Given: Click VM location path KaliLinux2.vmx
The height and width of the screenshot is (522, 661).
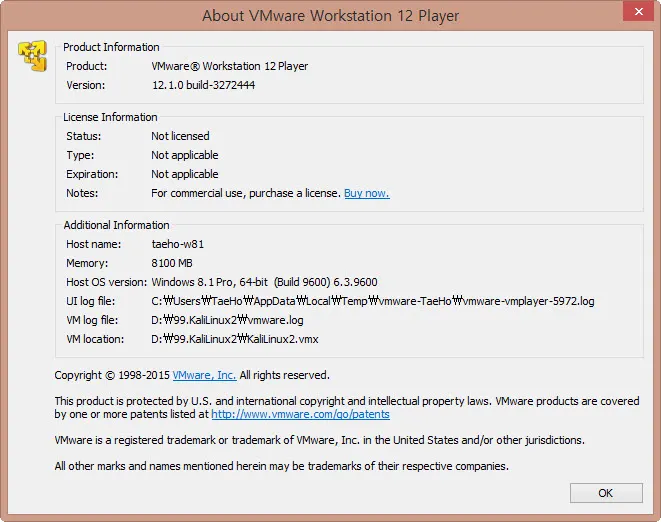Looking at the screenshot, I should coord(235,339).
